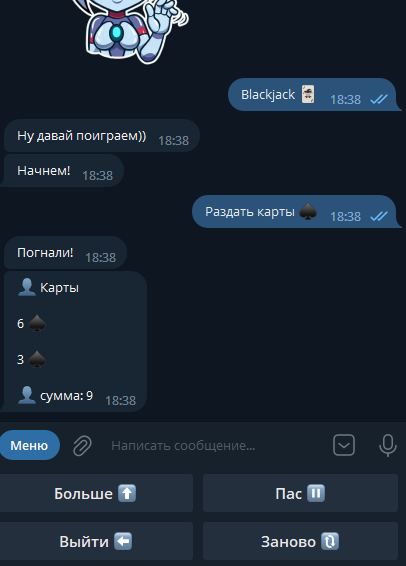
Task: Select the Погнали! message bubble
Action: click(65, 253)
